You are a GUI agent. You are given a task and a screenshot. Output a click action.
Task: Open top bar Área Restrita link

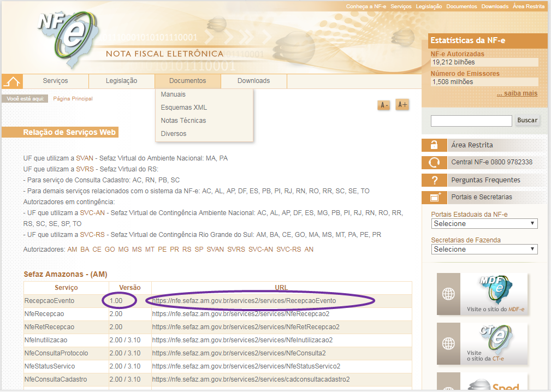click(x=529, y=7)
